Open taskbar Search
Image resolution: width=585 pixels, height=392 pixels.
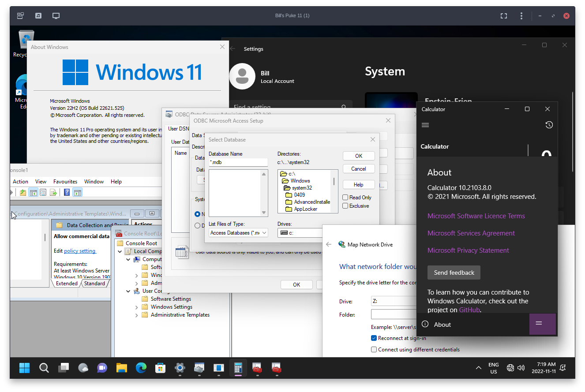pyautogui.click(x=44, y=367)
